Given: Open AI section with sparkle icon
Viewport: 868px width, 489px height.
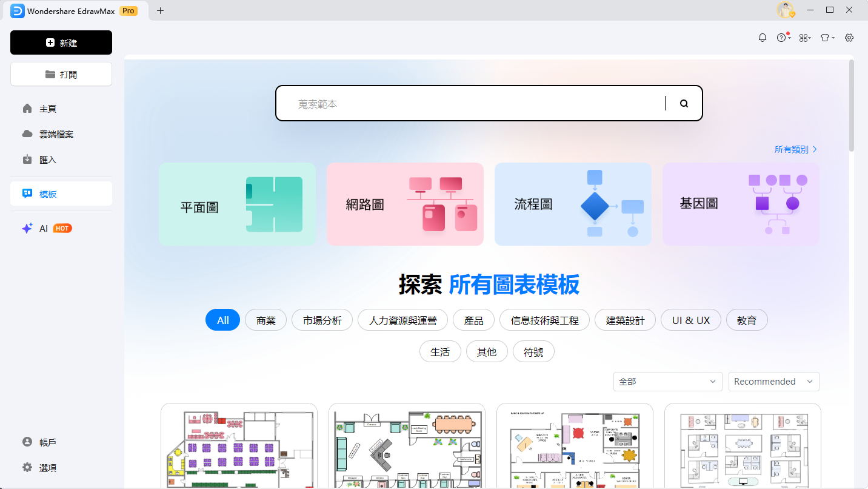Looking at the screenshot, I should click(x=27, y=229).
